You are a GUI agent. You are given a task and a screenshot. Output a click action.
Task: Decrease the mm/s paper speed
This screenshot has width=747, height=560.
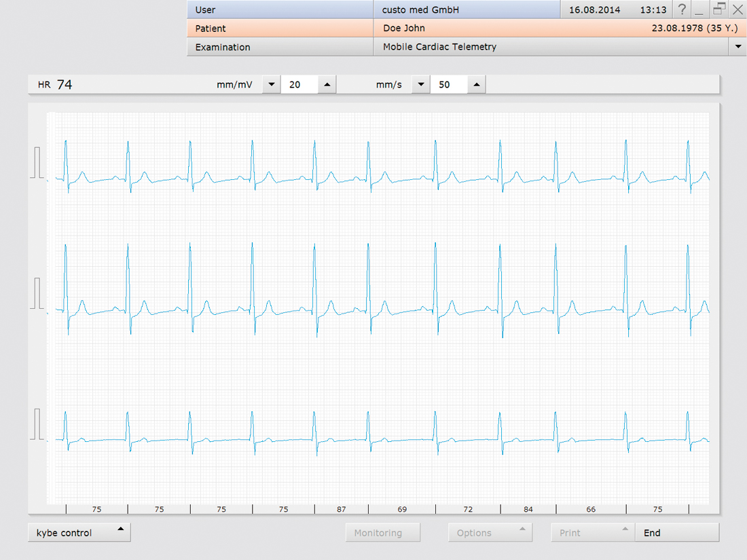pyautogui.click(x=421, y=85)
